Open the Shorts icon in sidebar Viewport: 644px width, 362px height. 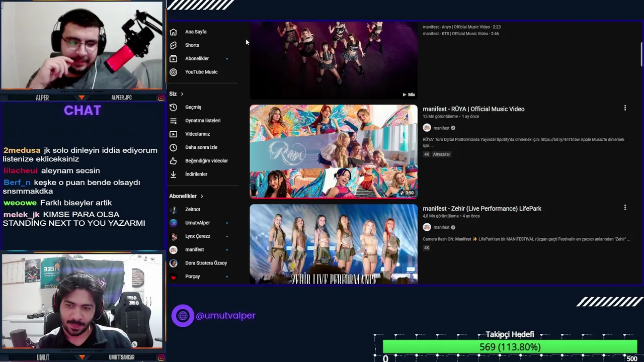tap(173, 45)
